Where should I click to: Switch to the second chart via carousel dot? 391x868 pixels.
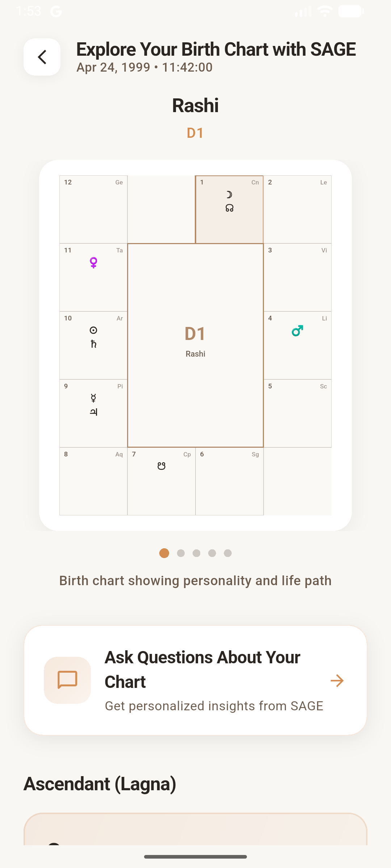coord(180,553)
